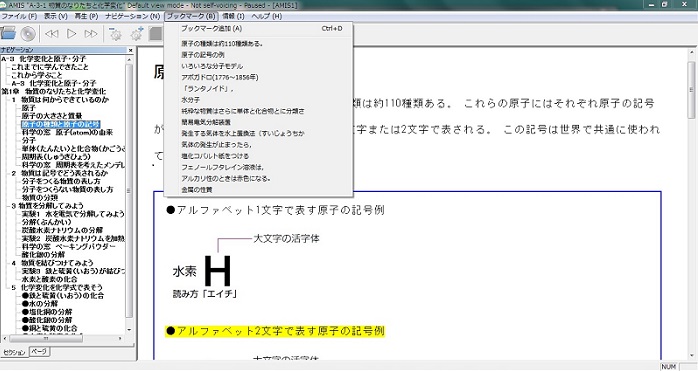Select bookmark 水分子
The image size is (698, 371).
(x=259, y=100)
